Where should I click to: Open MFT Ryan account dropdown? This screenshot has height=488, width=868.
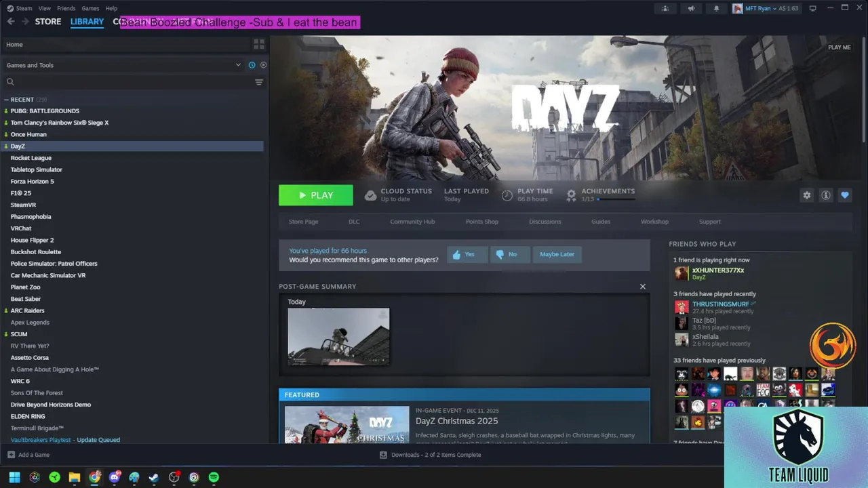(766, 8)
